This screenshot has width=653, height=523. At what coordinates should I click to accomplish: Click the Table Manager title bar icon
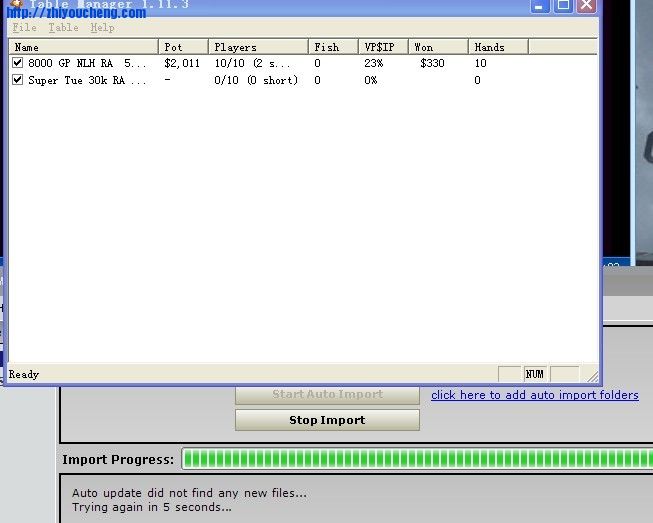coord(15,4)
